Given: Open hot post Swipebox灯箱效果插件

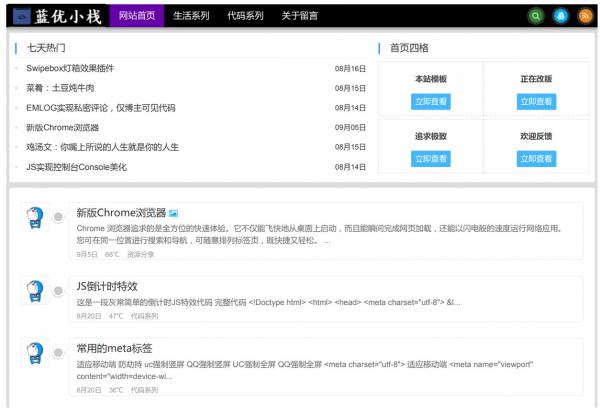Looking at the screenshot, I should [x=70, y=68].
